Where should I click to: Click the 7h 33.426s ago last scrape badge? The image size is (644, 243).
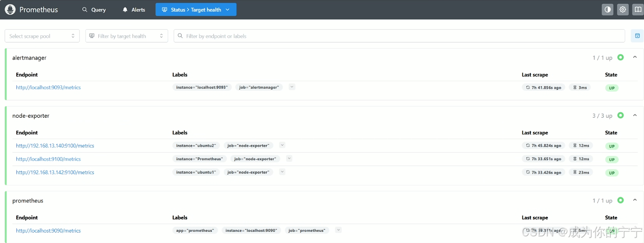pos(543,172)
